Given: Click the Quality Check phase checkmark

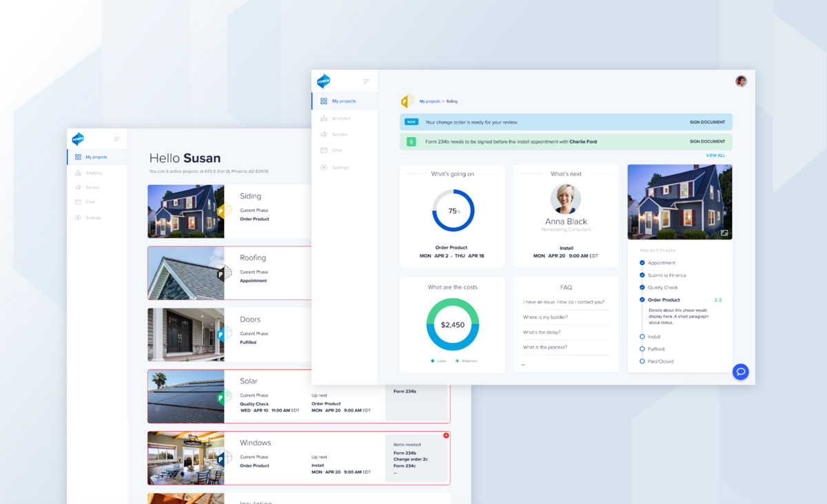Looking at the screenshot, I should 642,288.
